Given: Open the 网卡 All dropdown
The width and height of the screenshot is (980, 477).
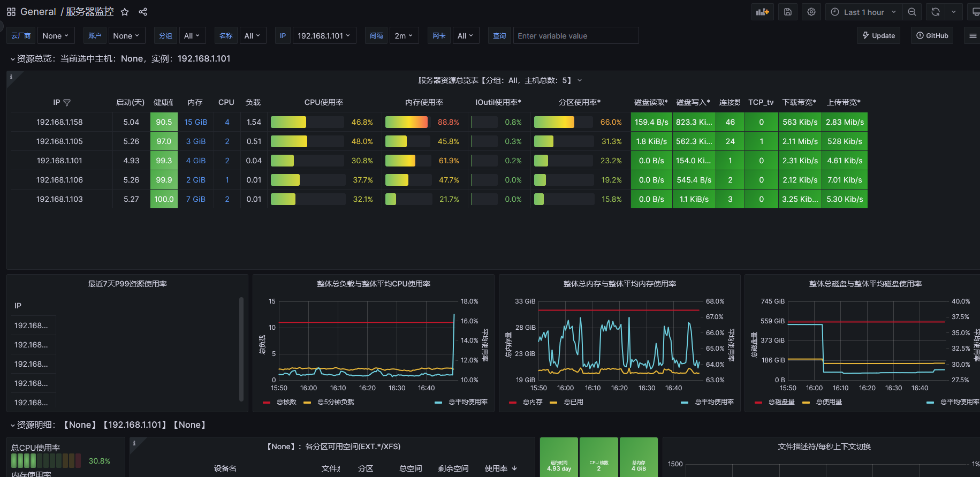Looking at the screenshot, I should [x=466, y=35].
